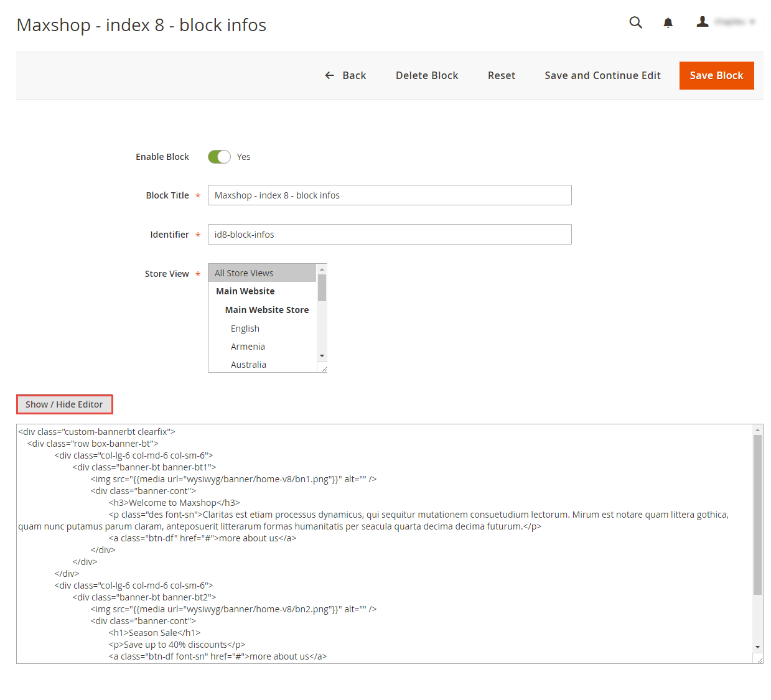This screenshot has width=771, height=700.
Task: Click Save and Continue Edit
Action: click(602, 75)
